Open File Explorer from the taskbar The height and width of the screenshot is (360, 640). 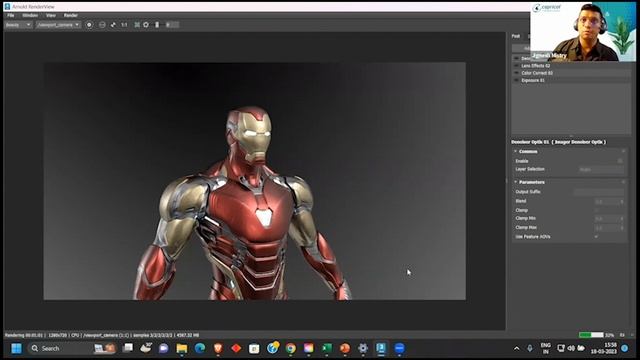(x=182, y=348)
